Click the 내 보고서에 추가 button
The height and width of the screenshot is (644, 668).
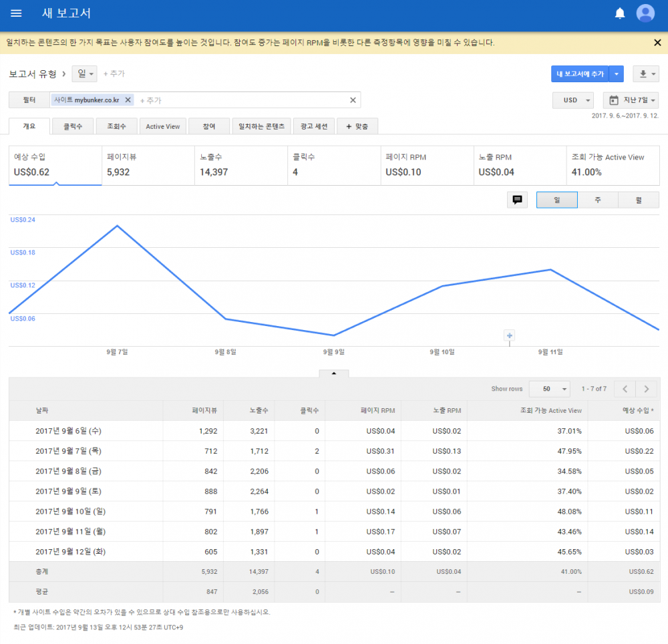tap(580, 73)
